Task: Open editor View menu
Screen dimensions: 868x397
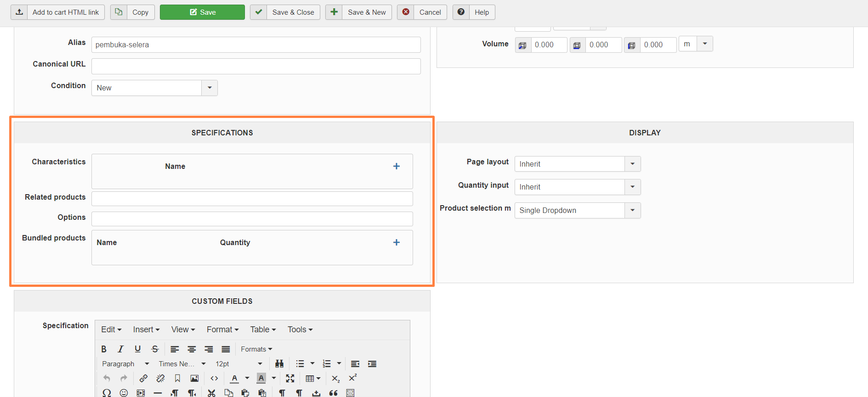Action: [183, 330]
